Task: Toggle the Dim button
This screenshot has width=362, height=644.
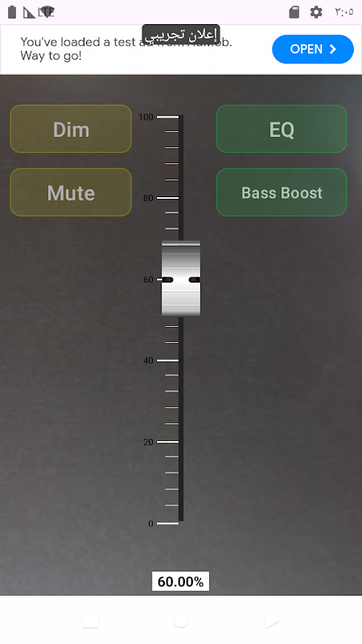Action: (x=71, y=129)
